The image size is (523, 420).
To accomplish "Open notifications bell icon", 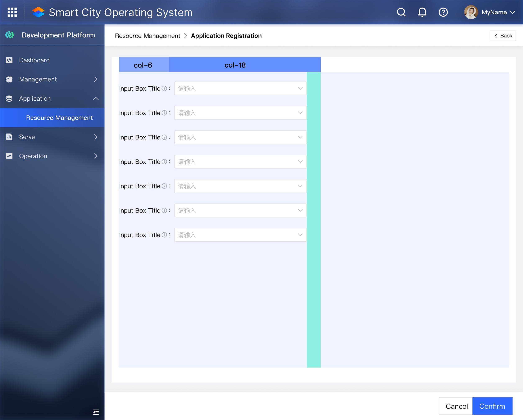I will tap(422, 12).
